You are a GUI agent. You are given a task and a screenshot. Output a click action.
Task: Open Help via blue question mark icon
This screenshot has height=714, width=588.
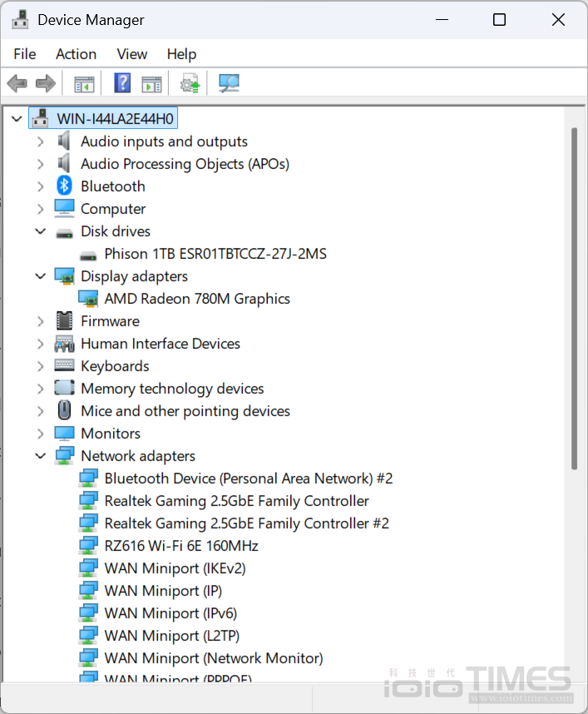122,83
